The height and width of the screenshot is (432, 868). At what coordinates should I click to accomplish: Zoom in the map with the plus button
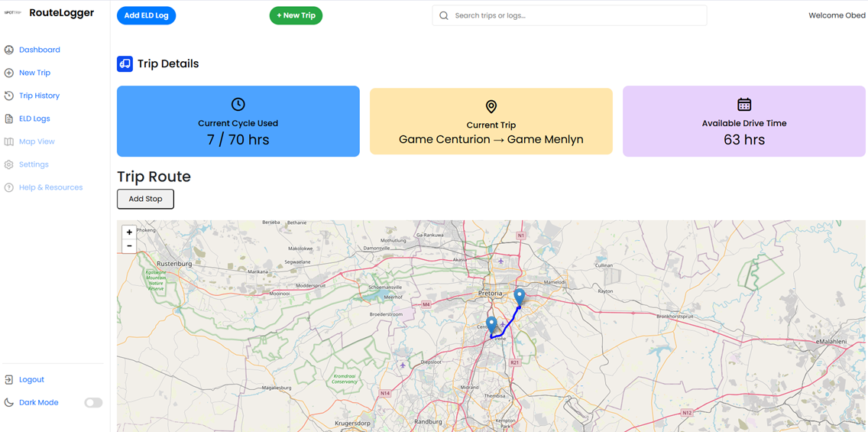click(129, 232)
